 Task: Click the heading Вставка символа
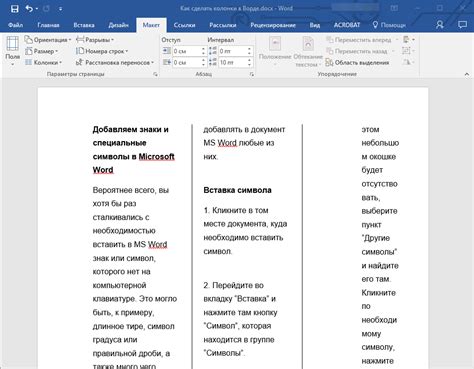[x=237, y=190]
